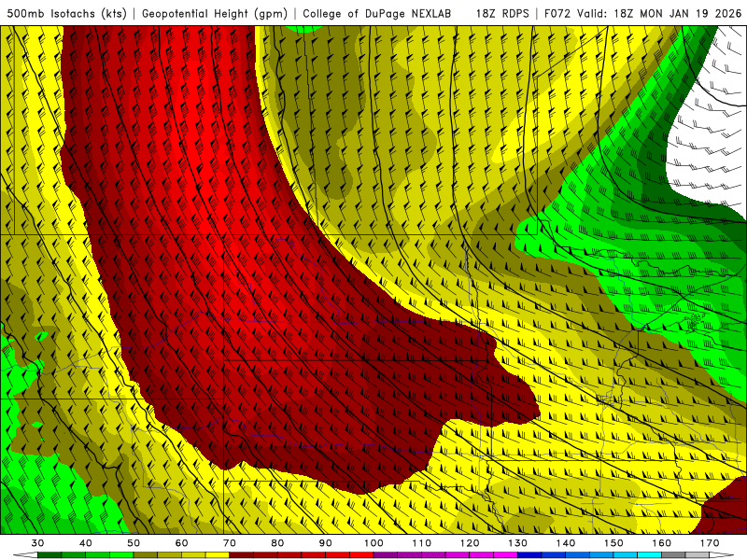
Task: Click the 'Geopotential Height (gpm)' header text
Action: coord(215,13)
